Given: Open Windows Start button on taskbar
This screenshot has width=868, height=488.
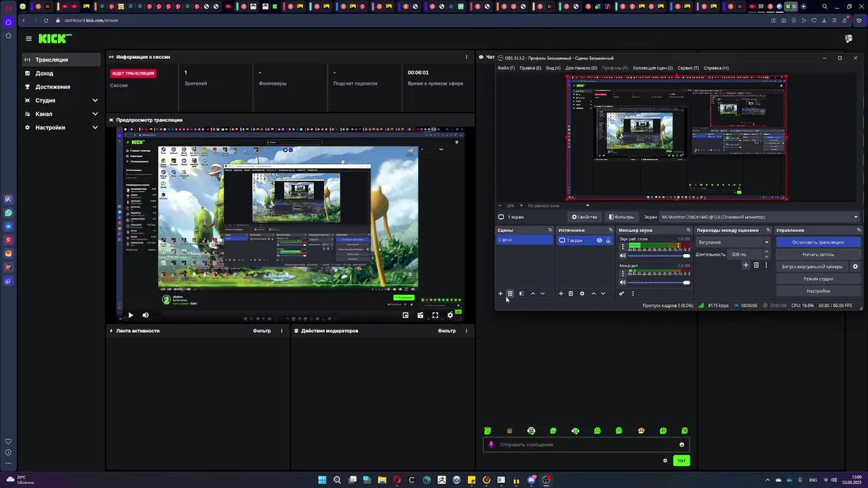Looking at the screenshot, I should point(322,480).
